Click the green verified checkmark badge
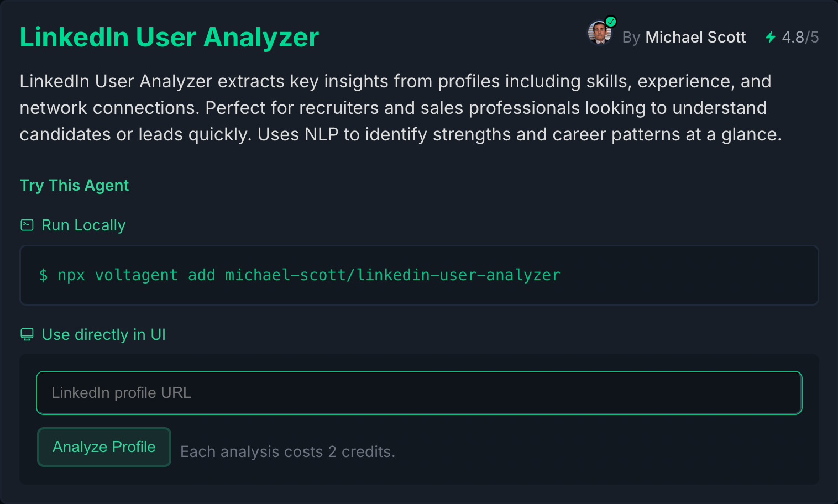Viewport: 838px width, 504px height. (611, 22)
